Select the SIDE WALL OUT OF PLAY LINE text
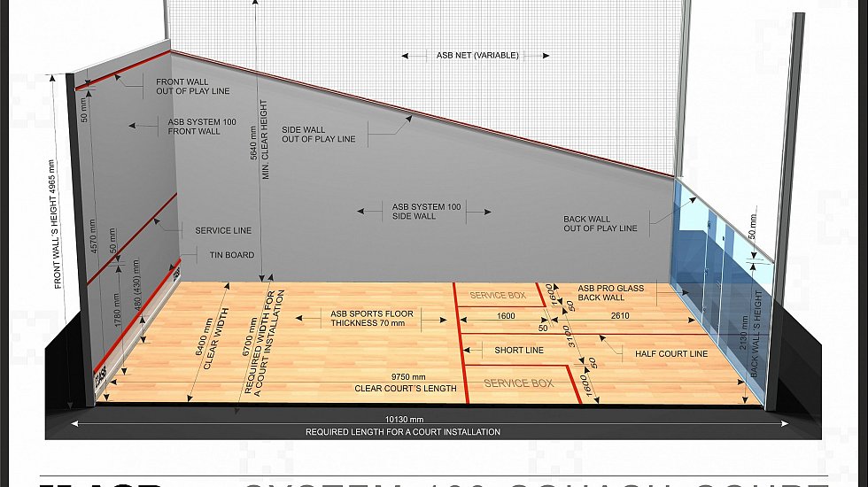Screen dimensions: 868x487 318,135
